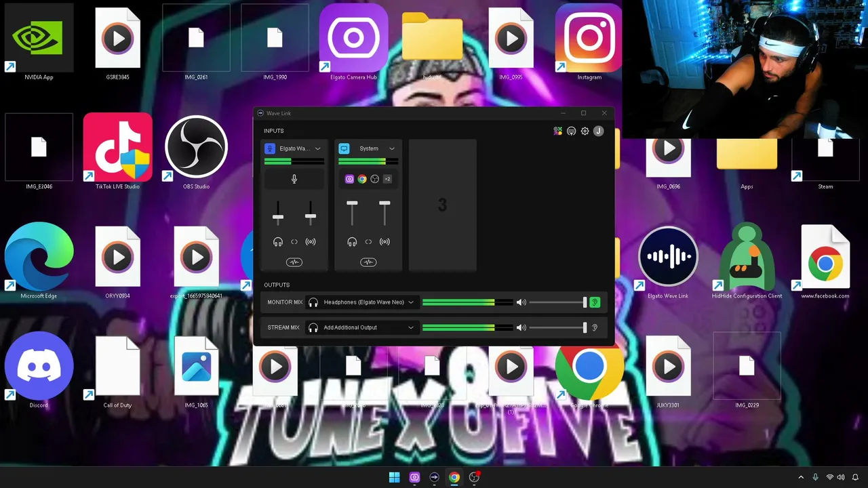Click the Monitor Mix output volume slider

click(557, 302)
